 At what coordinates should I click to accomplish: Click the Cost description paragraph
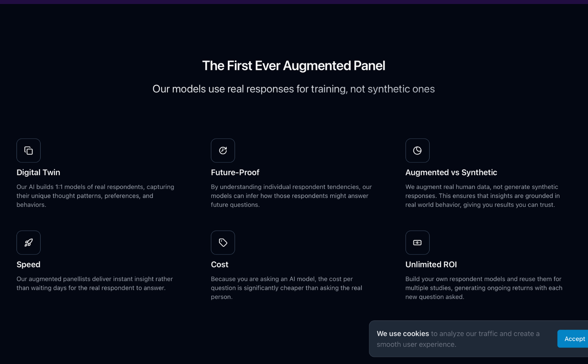(x=286, y=288)
